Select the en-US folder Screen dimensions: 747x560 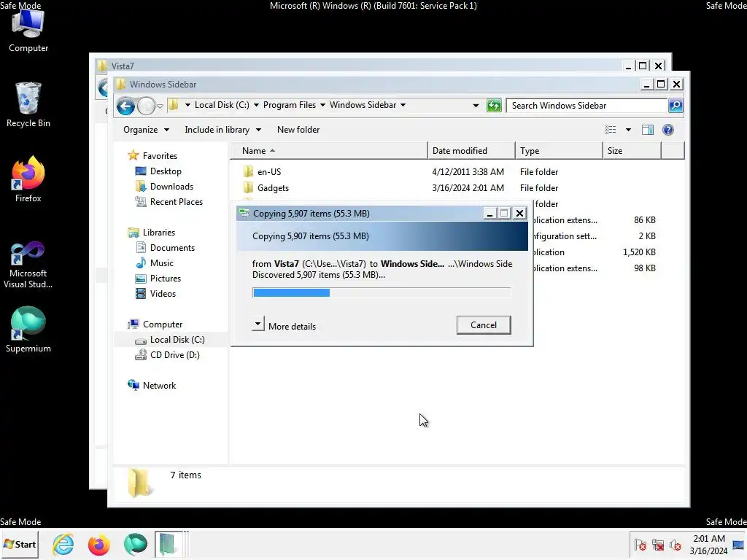point(269,172)
